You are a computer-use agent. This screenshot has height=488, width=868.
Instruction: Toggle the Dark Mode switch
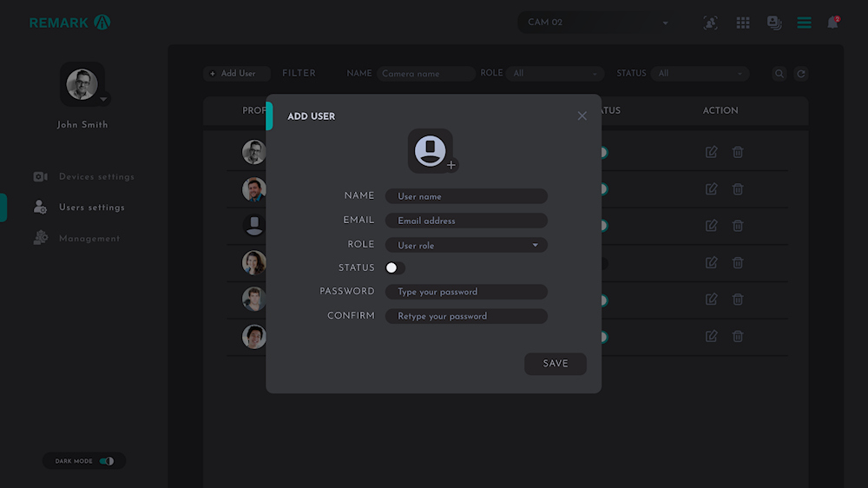[x=107, y=461]
